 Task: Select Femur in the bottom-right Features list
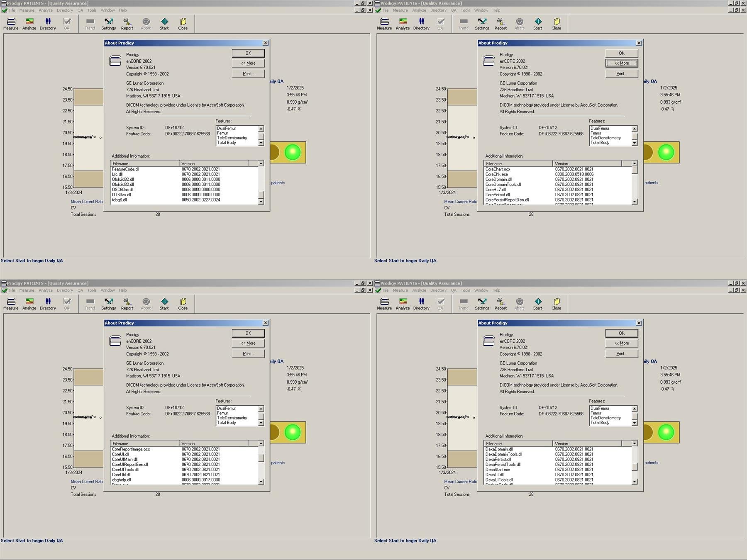click(x=610, y=413)
